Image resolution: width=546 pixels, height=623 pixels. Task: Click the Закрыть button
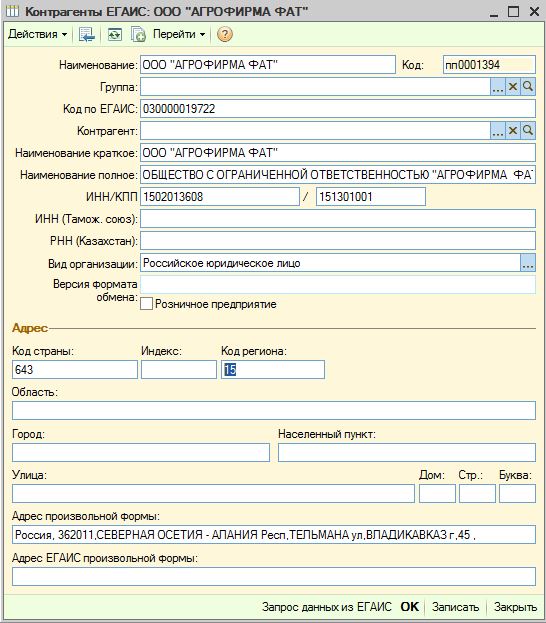tap(515, 607)
